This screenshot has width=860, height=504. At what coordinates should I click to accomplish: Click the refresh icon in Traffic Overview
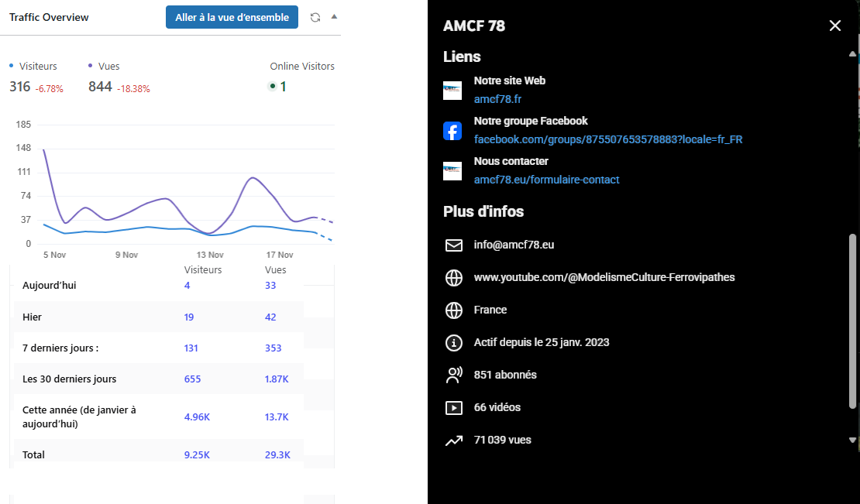(x=315, y=17)
